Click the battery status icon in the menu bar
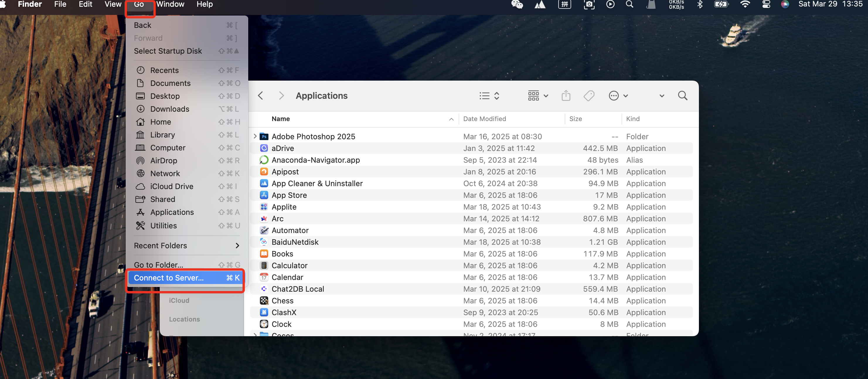This screenshot has height=379, width=868. (721, 4)
